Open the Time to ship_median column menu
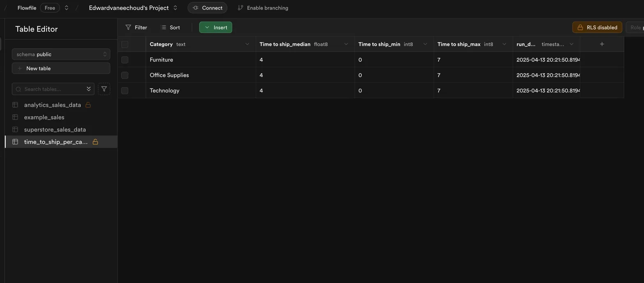Screen dimensions: 644x283 coord(346,44)
